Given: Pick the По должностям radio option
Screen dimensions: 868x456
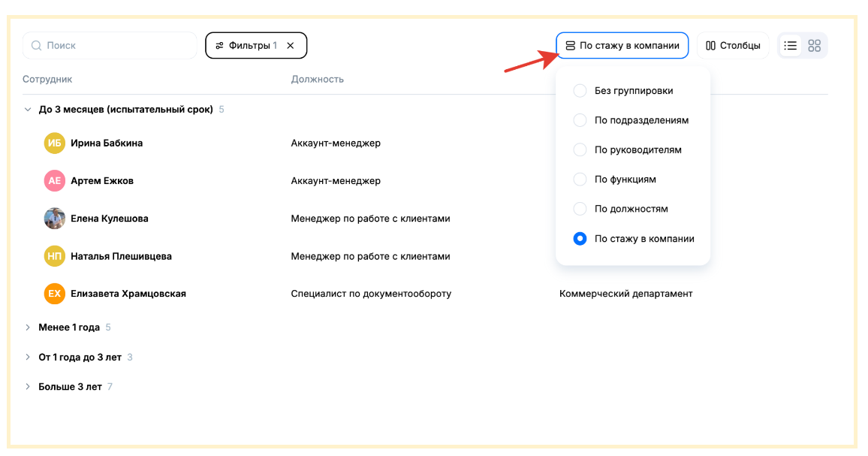Looking at the screenshot, I should (x=580, y=209).
